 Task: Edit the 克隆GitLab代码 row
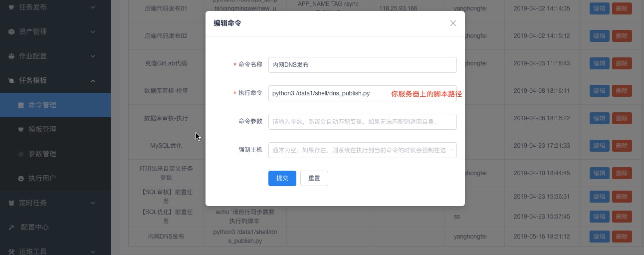[x=600, y=63]
